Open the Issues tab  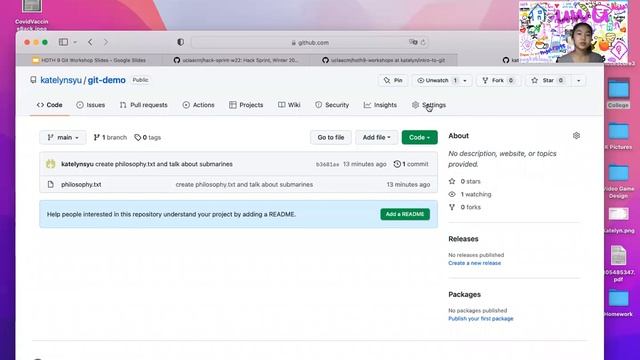[x=91, y=105]
